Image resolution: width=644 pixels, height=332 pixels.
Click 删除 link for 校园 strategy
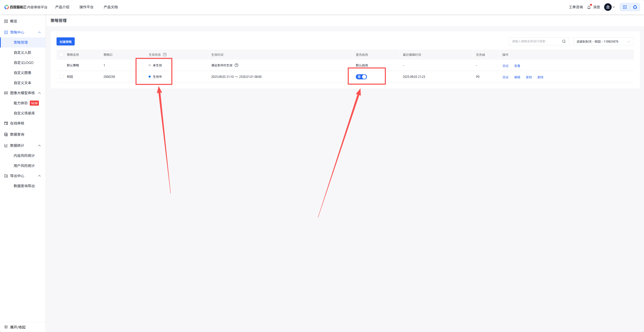click(x=540, y=77)
